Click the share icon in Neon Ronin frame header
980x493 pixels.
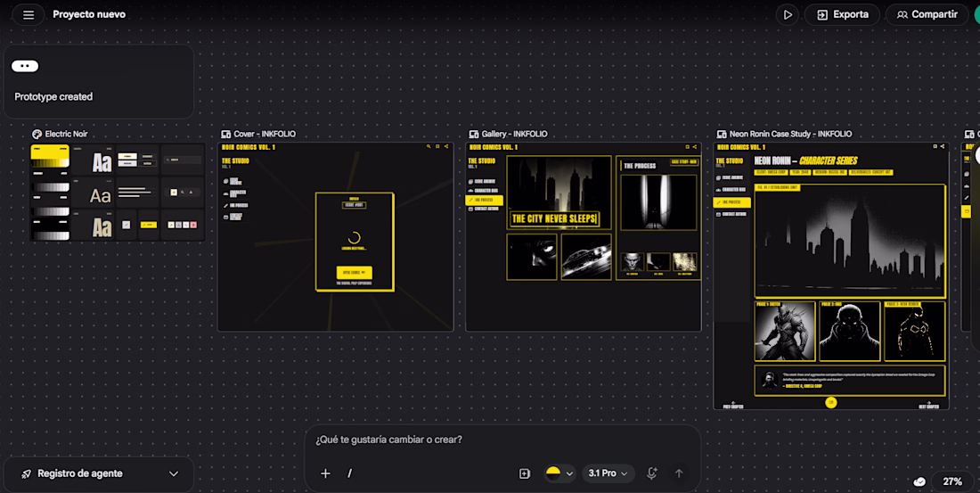[942, 147]
